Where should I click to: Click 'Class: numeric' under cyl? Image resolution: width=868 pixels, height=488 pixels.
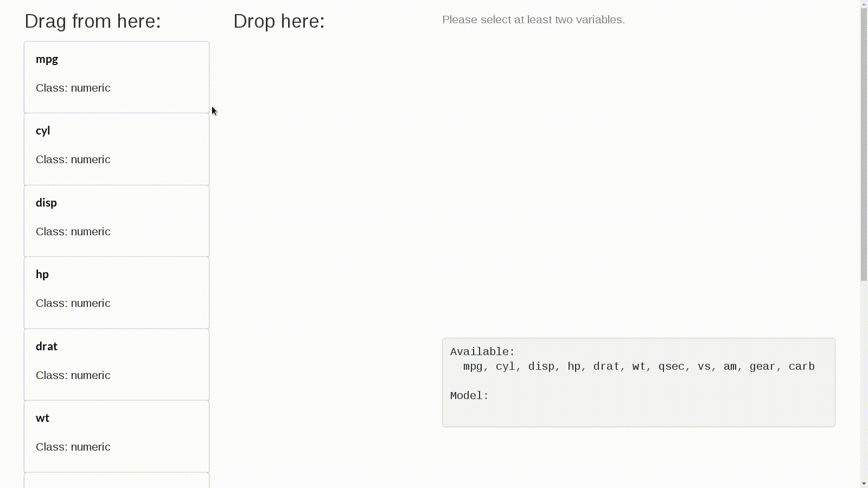[73, 159]
